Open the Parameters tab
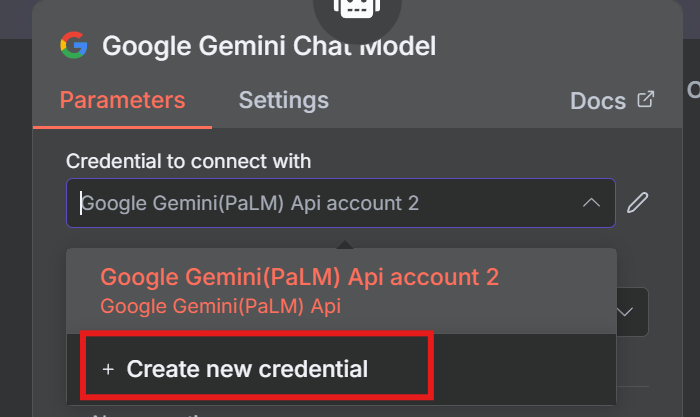This screenshot has height=417, width=700. tap(122, 100)
